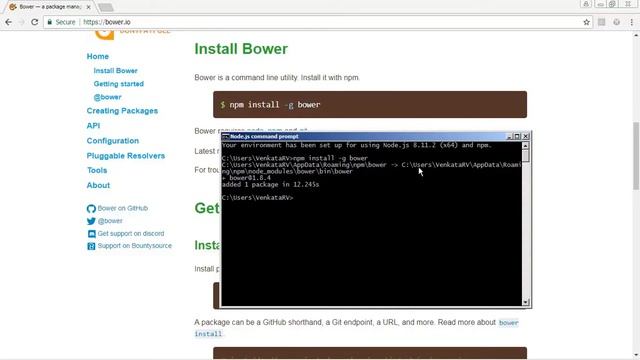Open the Configuration page link
The width and height of the screenshot is (640, 360).
113,141
